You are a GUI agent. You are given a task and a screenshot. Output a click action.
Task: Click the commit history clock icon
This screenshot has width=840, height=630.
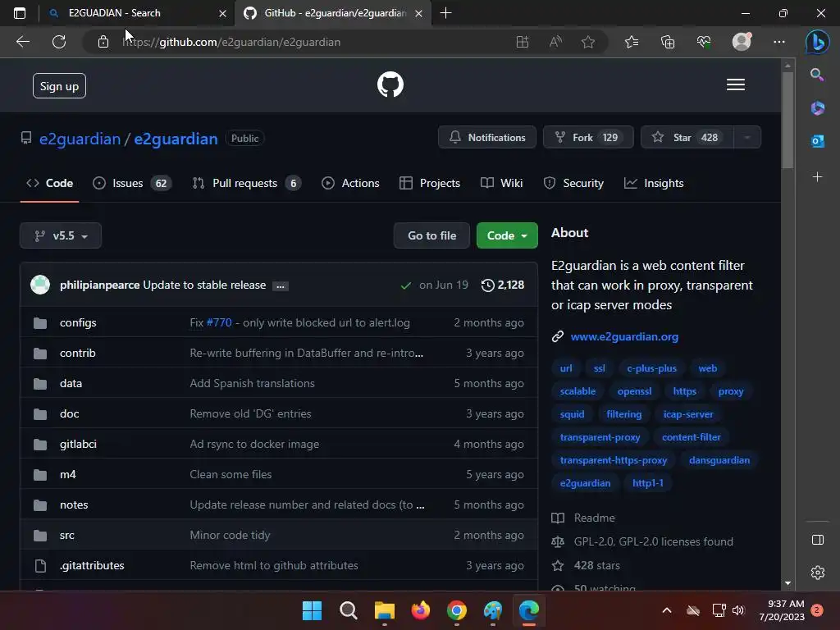(x=487, y=285)
